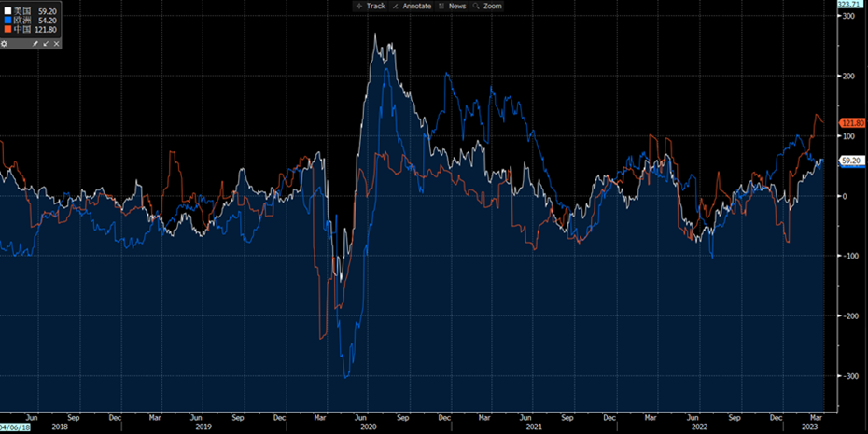Close the legend box
This screenshot has width=868, height=434.
pos(55,43)
